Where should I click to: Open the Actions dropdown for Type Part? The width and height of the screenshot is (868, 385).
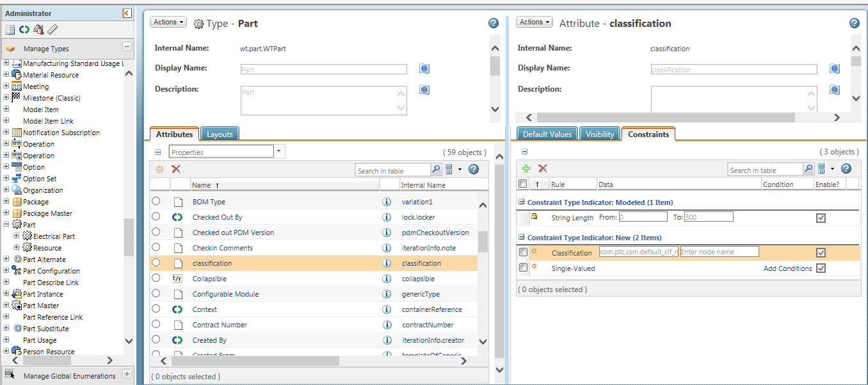168,22
